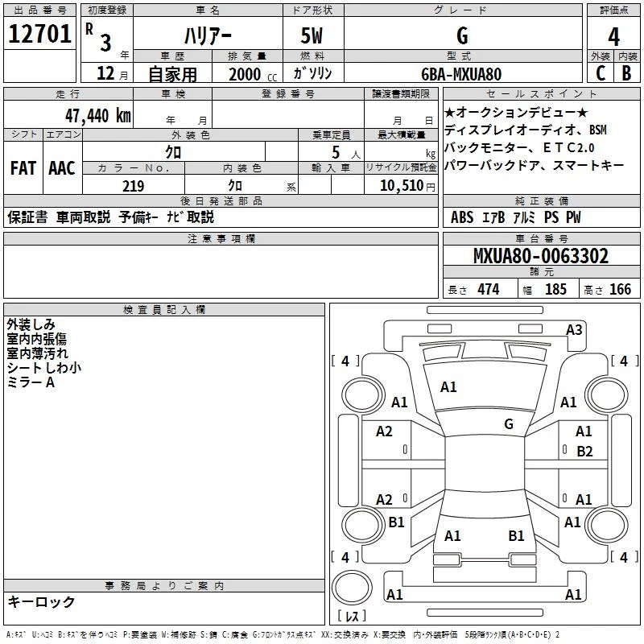Select the mileage 47,440 km

98,116
